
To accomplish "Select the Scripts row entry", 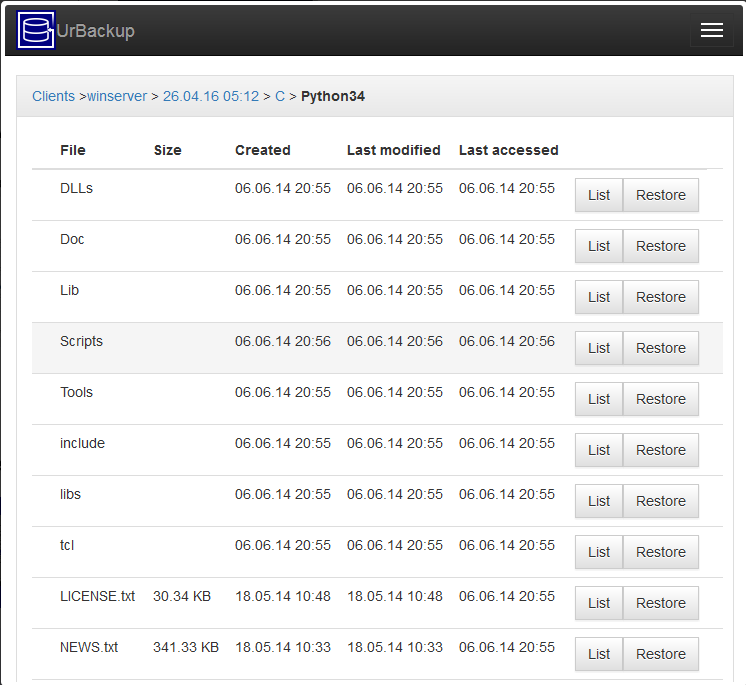I will pyautogui.click(x=377, y=348).
